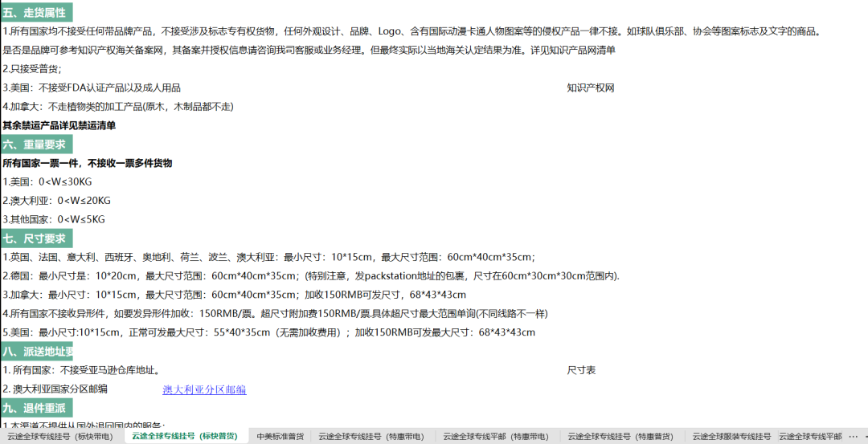Select the row '4.所有国家不接收异形件'

pyautogui.click(x=275, y=314)
